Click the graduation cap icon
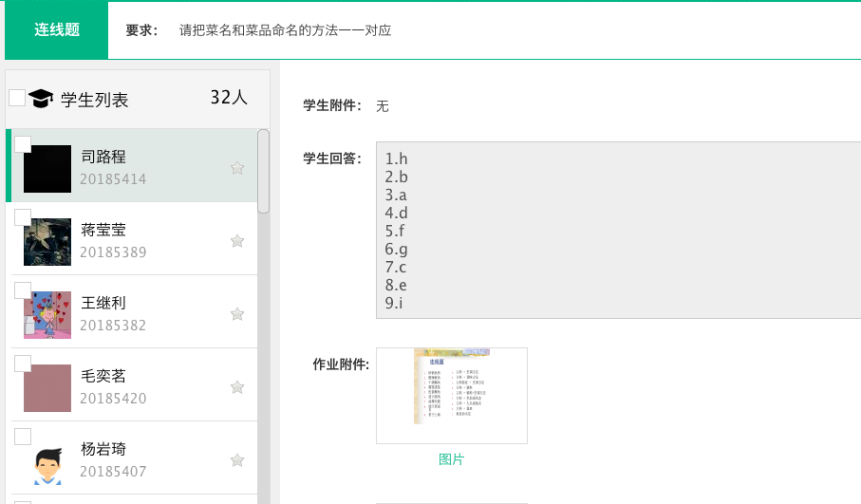 point(41,99)
